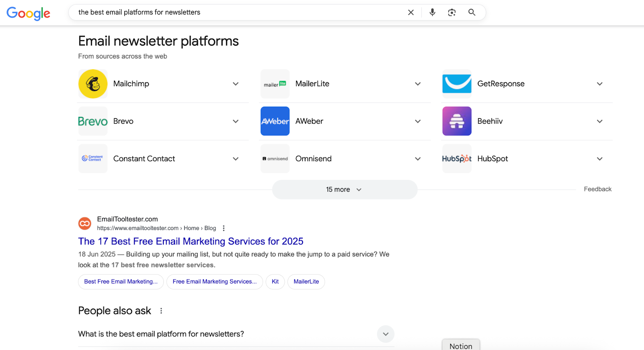Click the 'People also ask' heading

[115, 311]
